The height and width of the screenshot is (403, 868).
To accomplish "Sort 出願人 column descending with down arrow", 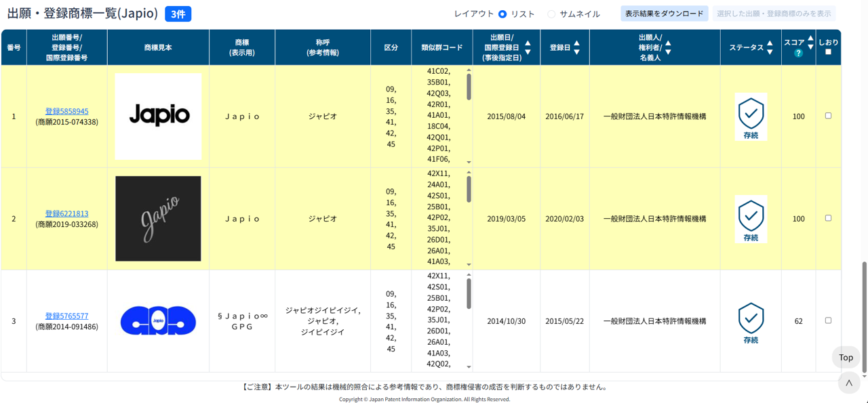I will coord(668,52).
